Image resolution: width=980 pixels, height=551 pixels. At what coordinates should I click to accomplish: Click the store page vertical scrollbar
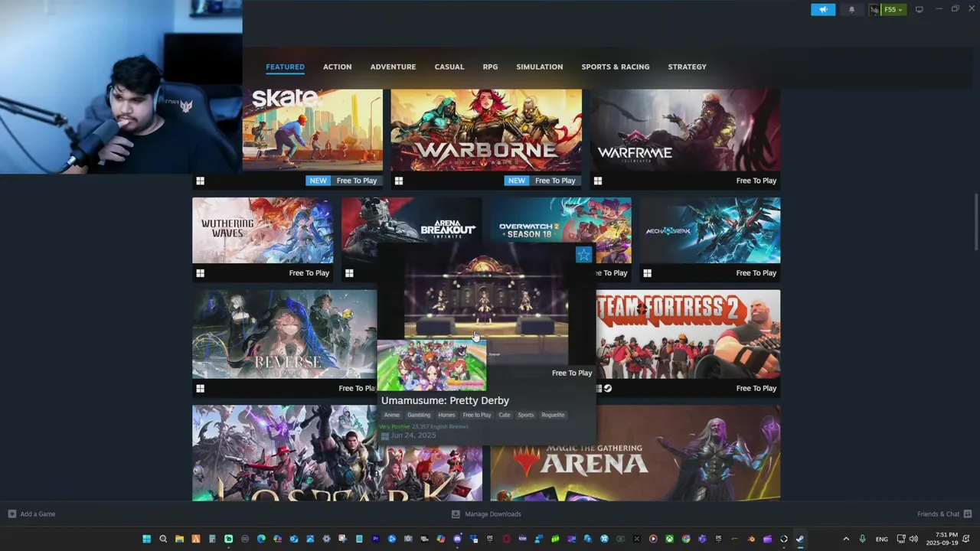pos(975,222)
